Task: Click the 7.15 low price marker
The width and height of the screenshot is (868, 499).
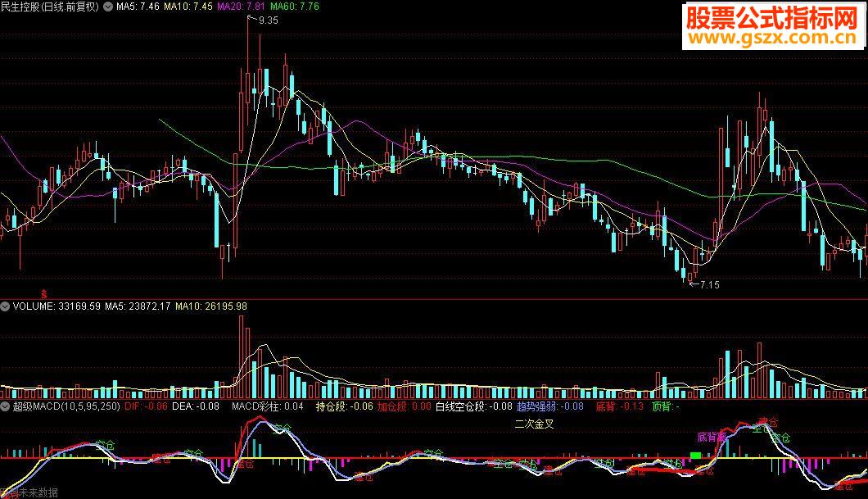Action: [710, 284]
